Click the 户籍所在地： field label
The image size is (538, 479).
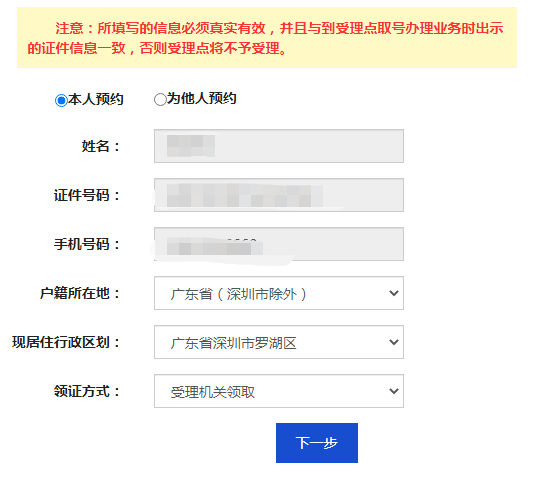pos(80,293)
